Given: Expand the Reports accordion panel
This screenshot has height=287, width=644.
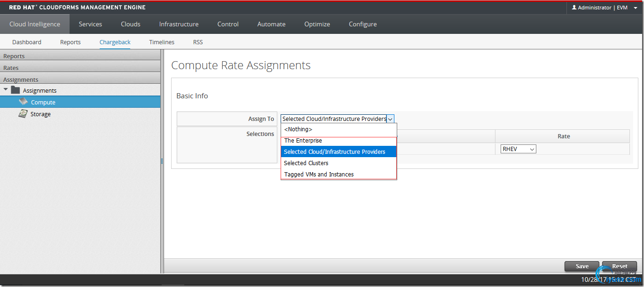Looking at the screenshot, I should [x=80, y=56].
